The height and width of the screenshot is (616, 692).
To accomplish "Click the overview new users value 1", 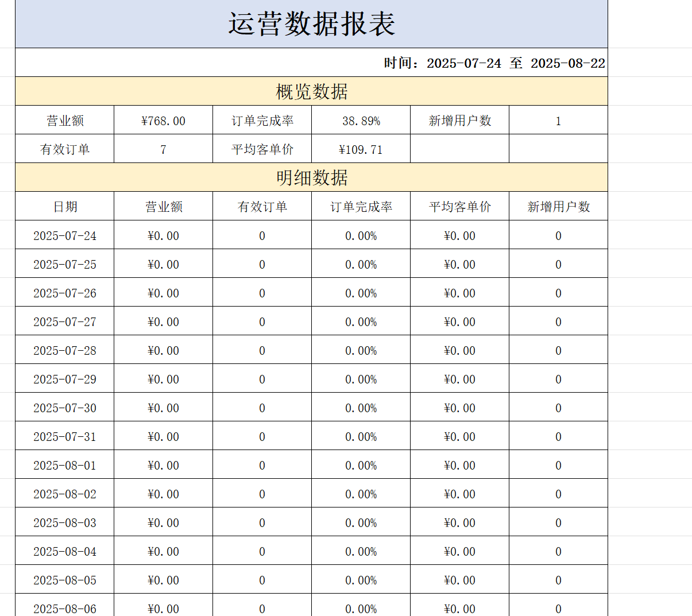I will (x=558, y=120).
